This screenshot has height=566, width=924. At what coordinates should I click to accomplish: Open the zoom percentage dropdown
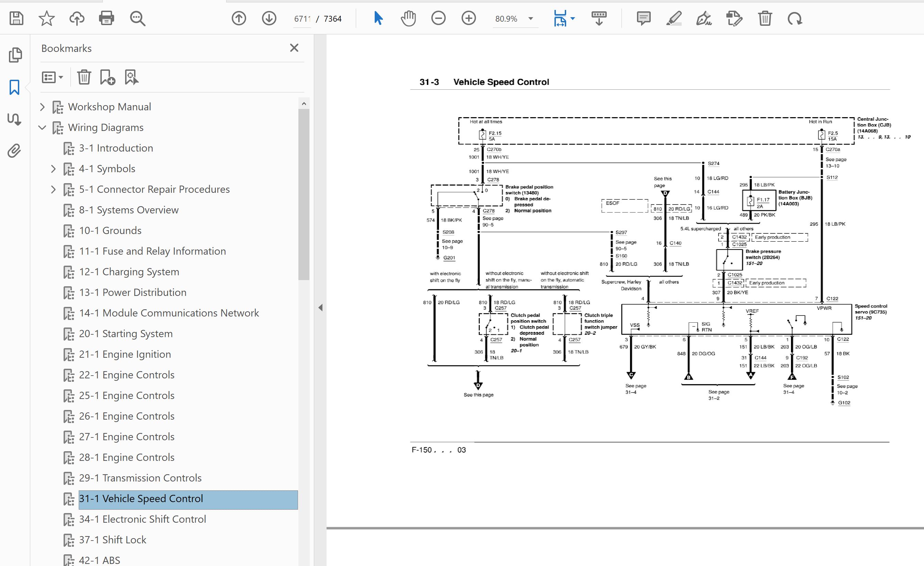(x=531, y=19)
